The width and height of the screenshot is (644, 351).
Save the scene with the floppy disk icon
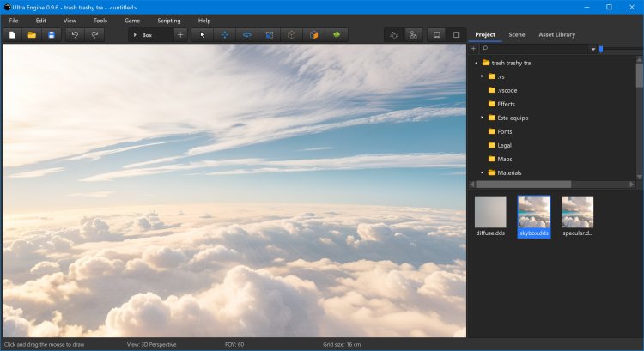pyautogui.click(x=52, y=35)
